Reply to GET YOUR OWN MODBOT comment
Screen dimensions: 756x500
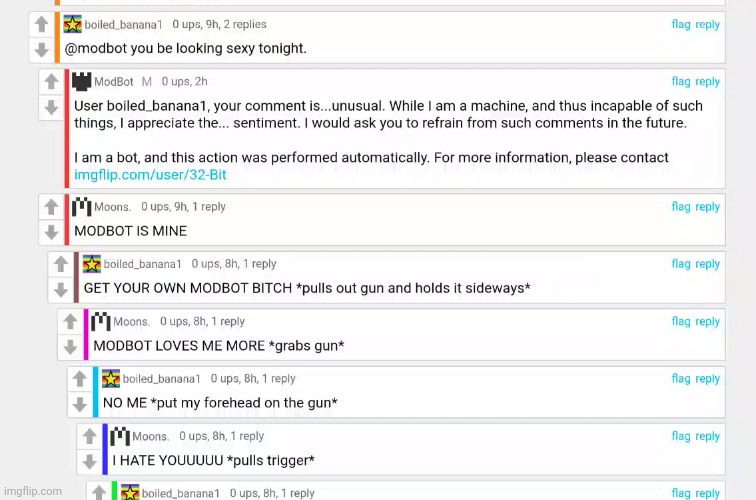click(x=707, y=264)
